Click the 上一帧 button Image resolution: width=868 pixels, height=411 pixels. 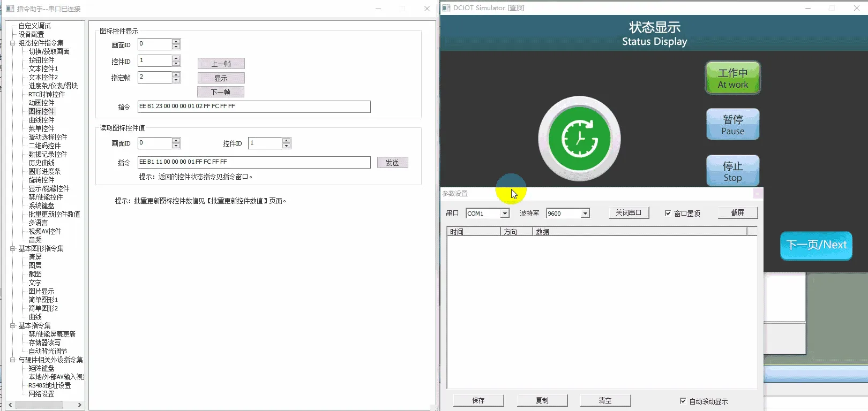(x=221, y=64)
